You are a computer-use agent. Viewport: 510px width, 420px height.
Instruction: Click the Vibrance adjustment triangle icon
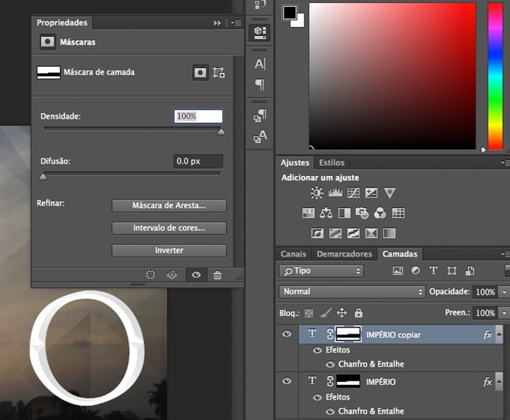coord(390,193)
